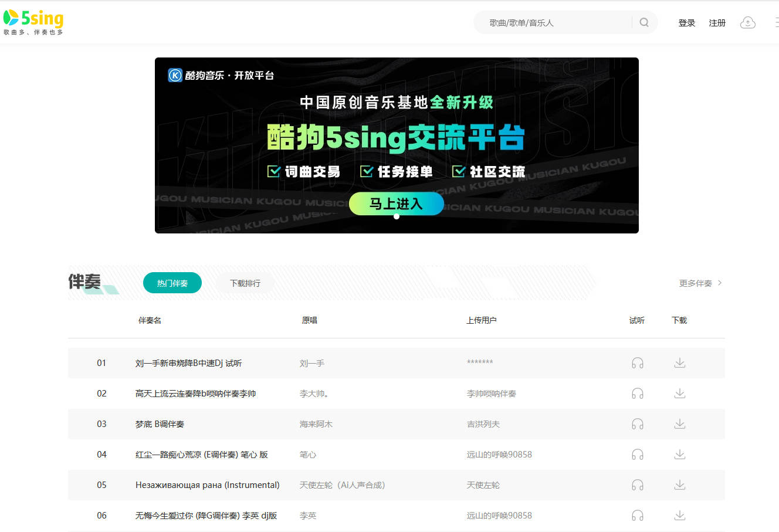This screenshot has height=532, width=779.
Task: Play preview of Незаживающая рана (Instrumental)
Action: pyautogui.click(x=637, y=484)
